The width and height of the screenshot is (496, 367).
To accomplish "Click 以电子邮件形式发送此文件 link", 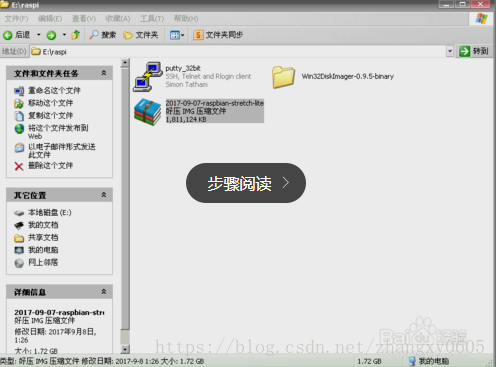I will 62,151.
